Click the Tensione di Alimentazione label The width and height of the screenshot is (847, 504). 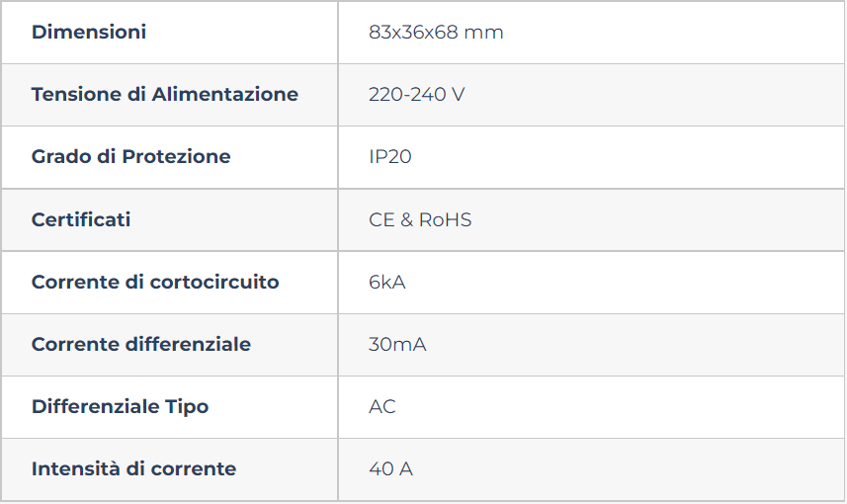(x=165, y=95)
